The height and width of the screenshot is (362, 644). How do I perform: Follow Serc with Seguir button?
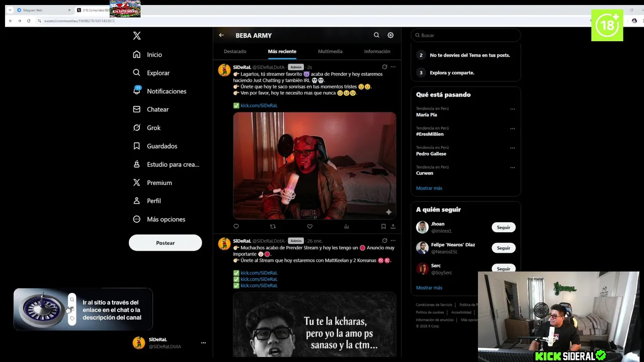coord(504,268)
